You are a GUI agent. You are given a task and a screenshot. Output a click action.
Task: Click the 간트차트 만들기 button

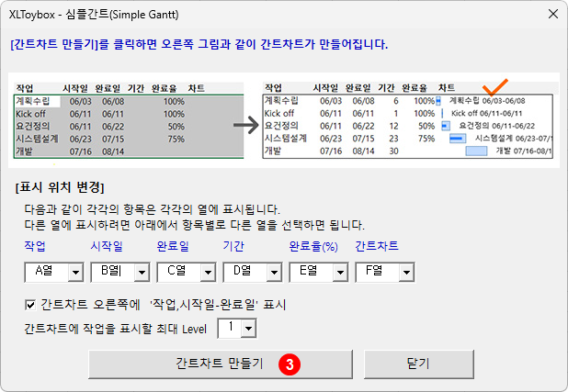pos(221,364)
